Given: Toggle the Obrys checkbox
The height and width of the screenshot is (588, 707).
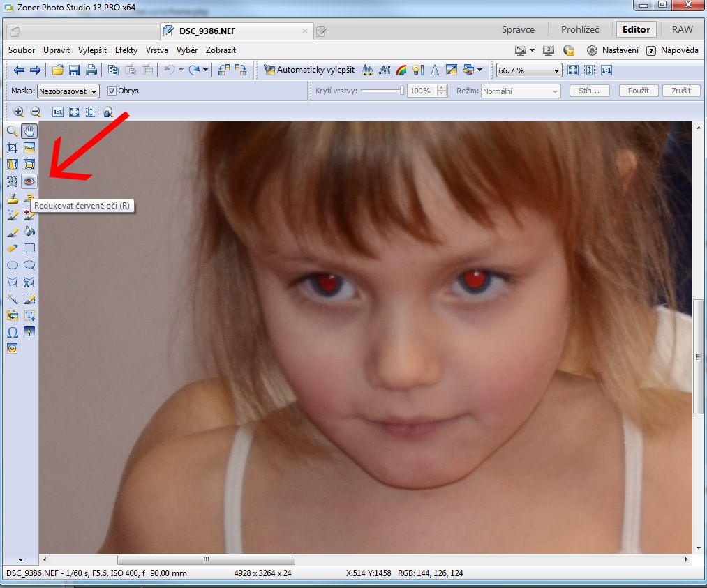Looking at the screenshot, I should point(112,91).
